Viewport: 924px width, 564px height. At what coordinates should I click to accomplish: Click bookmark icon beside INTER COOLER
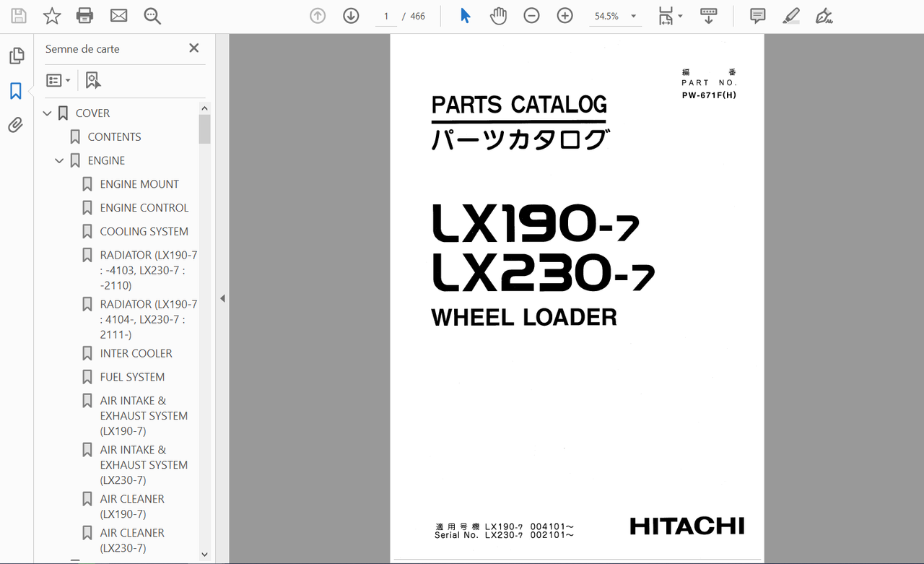(87, 354)
